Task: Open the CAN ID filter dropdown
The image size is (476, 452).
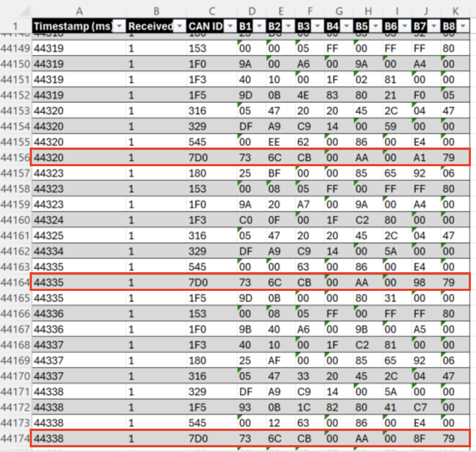Action: pyautogui.click(x=230, y=26)
